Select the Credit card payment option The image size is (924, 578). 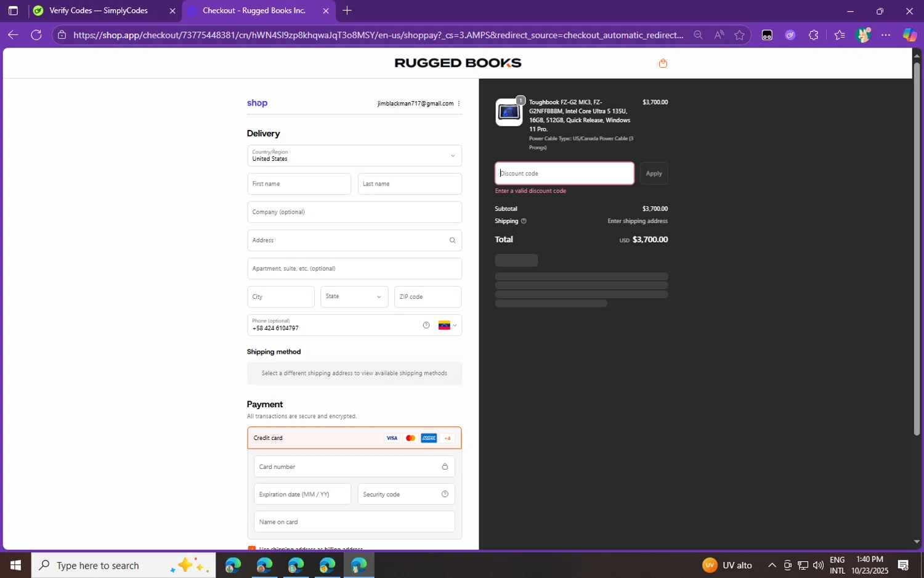click(x=354, y=438)
